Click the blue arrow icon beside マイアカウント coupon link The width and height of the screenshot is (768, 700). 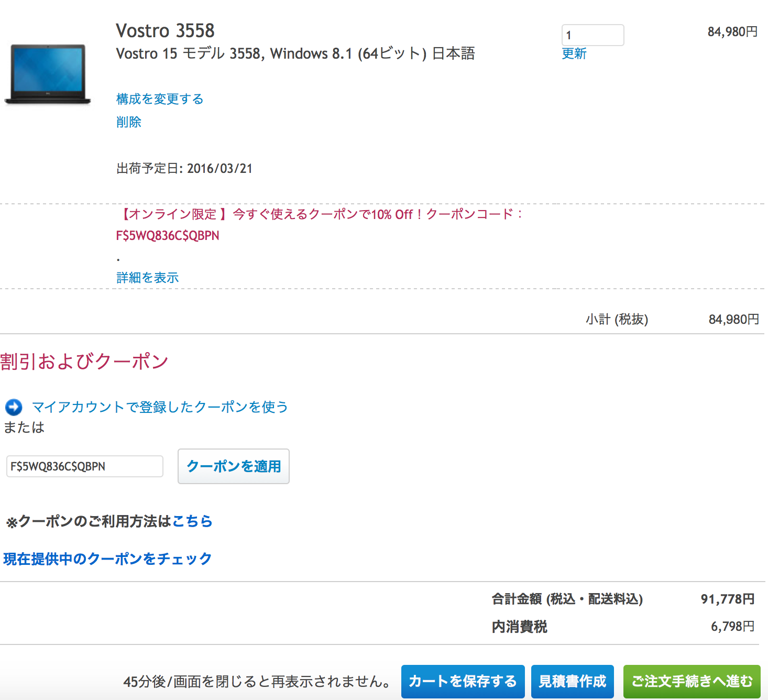(x=14, y=407)
